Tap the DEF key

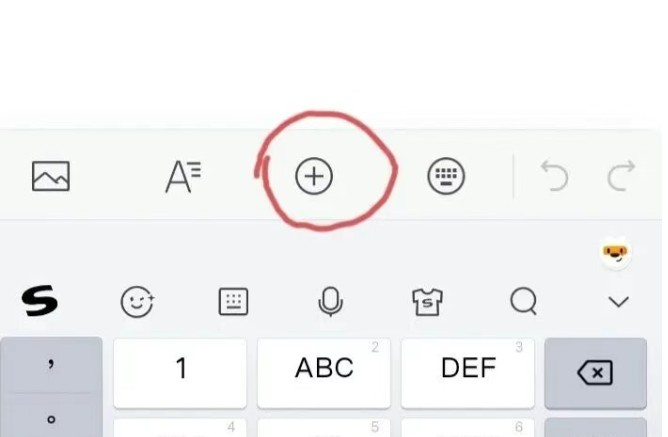click(x=468, y=373)
